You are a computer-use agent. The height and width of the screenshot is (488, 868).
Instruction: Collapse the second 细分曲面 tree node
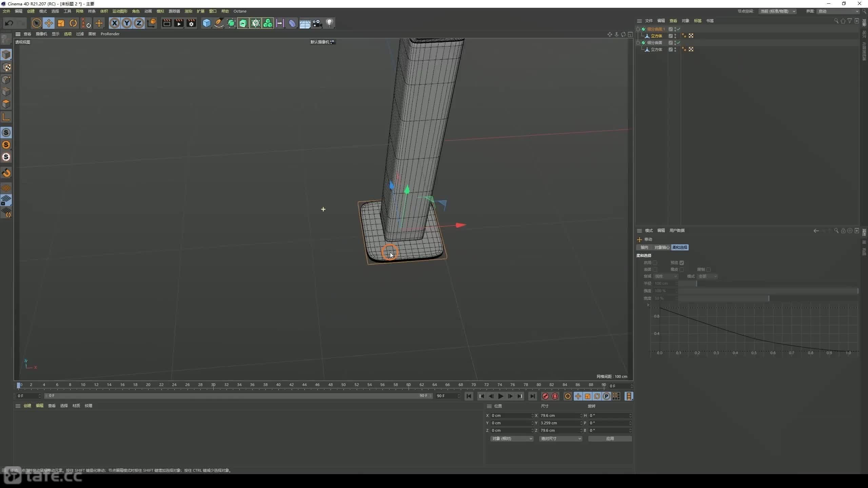(x=638, y=43)
